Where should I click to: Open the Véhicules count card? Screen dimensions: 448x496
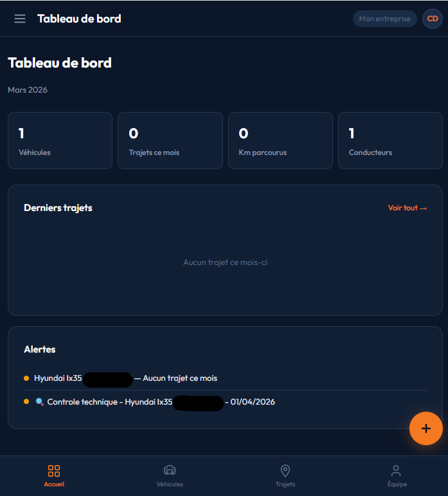[x=60, y=140]
